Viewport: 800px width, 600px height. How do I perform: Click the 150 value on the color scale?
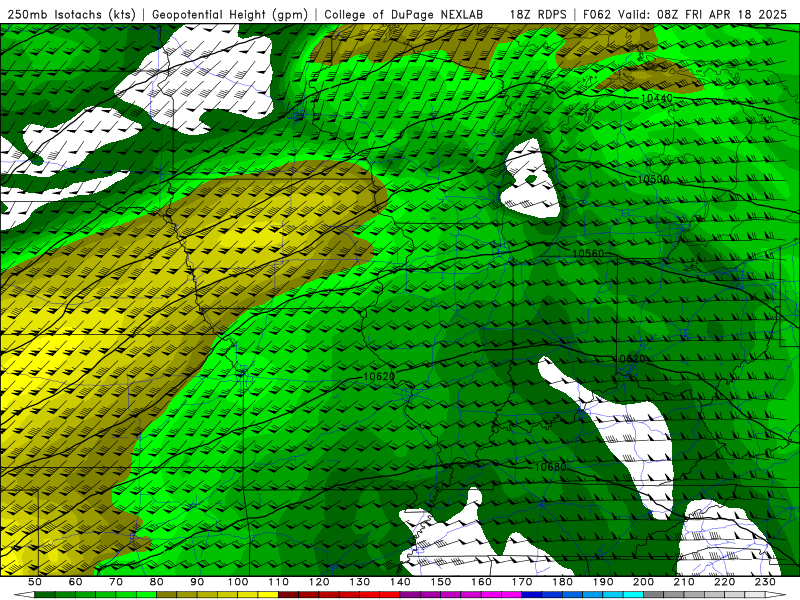[441, 582]
